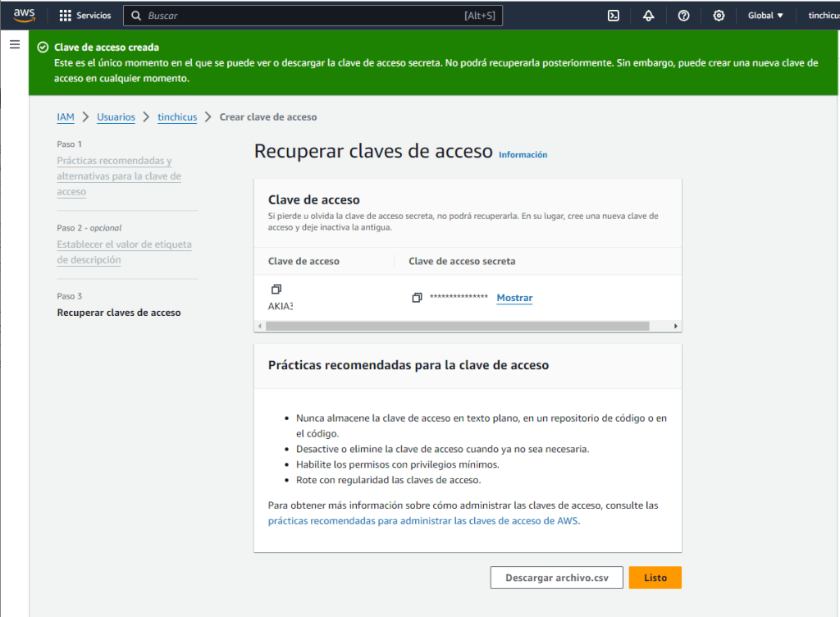Copy the access key ID
This screenshot has height=617, width=840.
pos(276,290)
